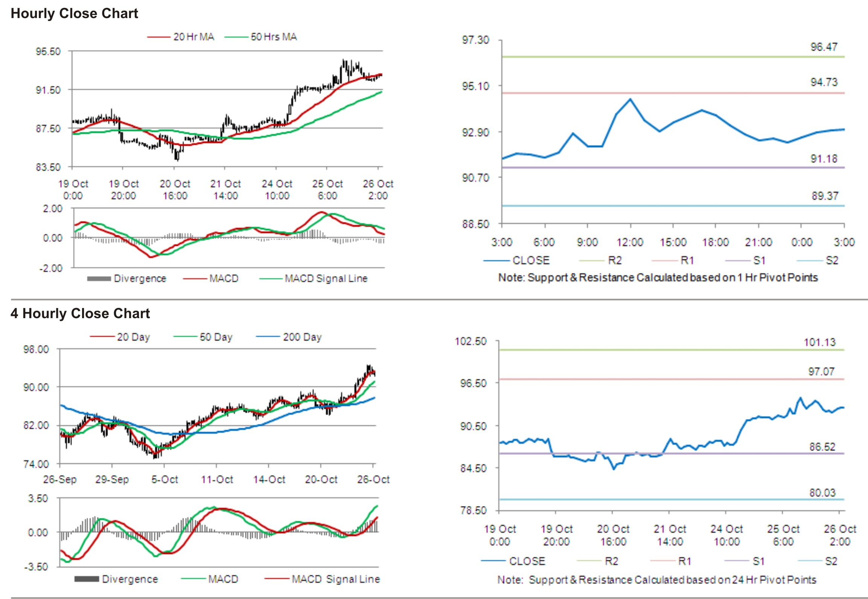Click the 88.50 axis value
The width and height of the screenshot is (868, 599).
[475, 224]
